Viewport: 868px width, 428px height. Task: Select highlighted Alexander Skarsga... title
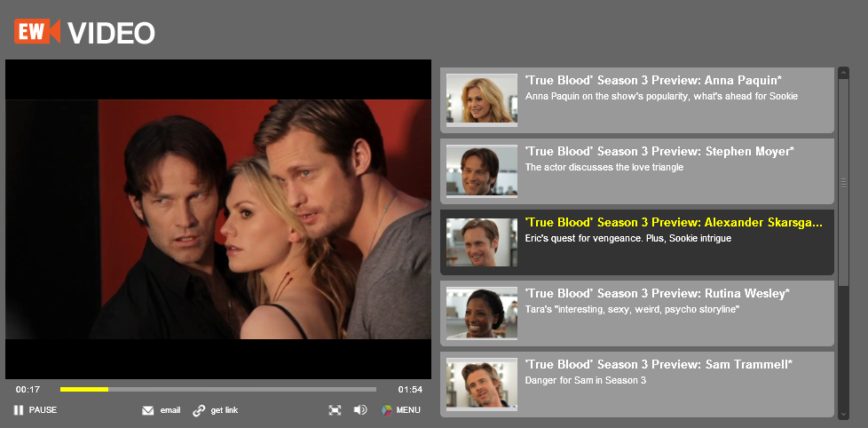674,223
